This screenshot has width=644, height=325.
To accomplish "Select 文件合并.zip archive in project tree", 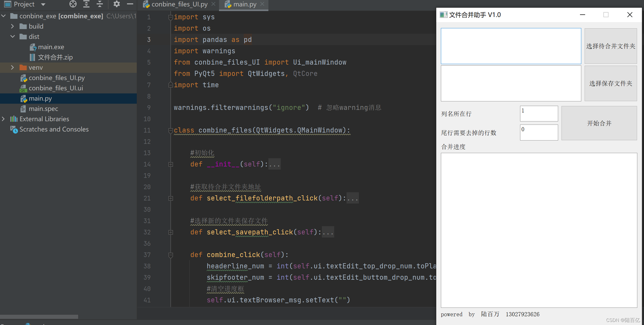I will tap(55, 57).
